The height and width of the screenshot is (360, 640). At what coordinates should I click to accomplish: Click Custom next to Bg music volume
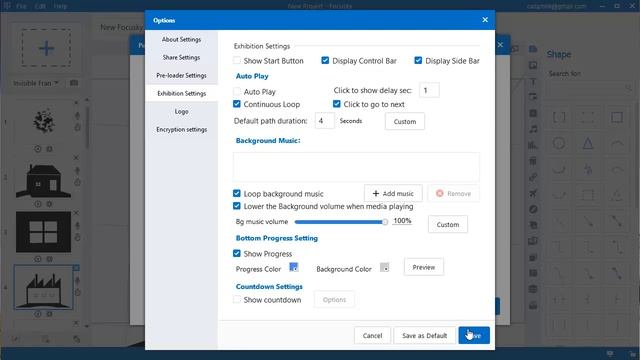tap(448, 224)
